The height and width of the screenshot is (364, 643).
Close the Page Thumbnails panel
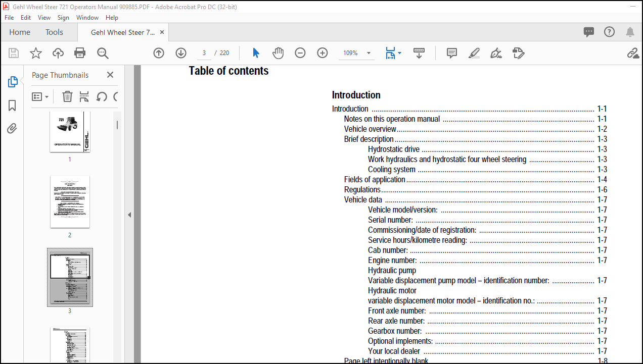pyautogui.click(x=110, y=75)
